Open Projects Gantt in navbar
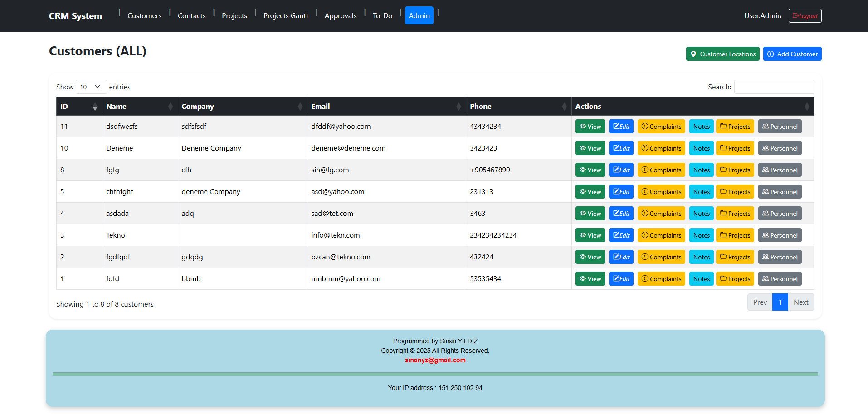 (x=286, y=15)
